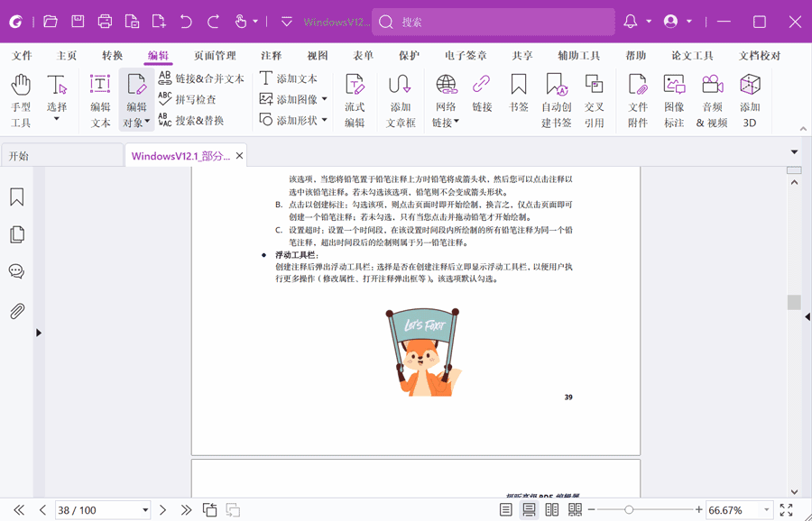Image resolution: width=812 pixels, height=521 pixels.
Task: Click the Add Article Box tool (添加文章框)
Action: pyautogui.click(x=401, y=100)
